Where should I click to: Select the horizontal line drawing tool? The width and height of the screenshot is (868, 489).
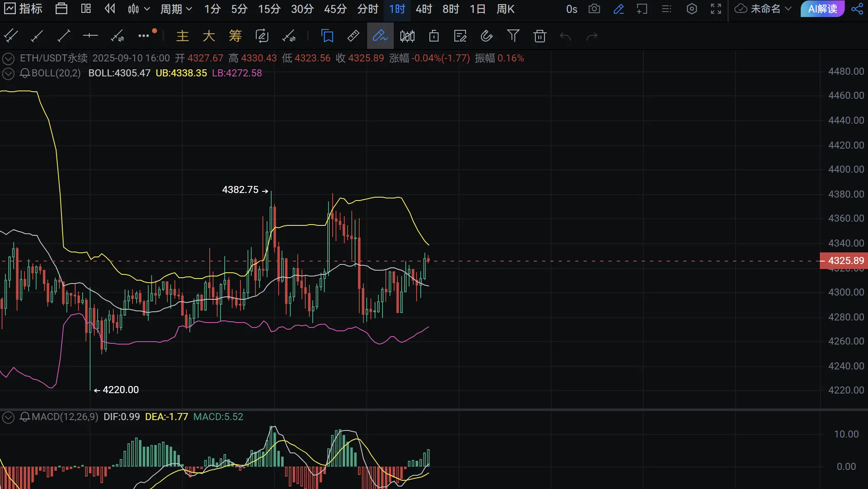[90, 36]
